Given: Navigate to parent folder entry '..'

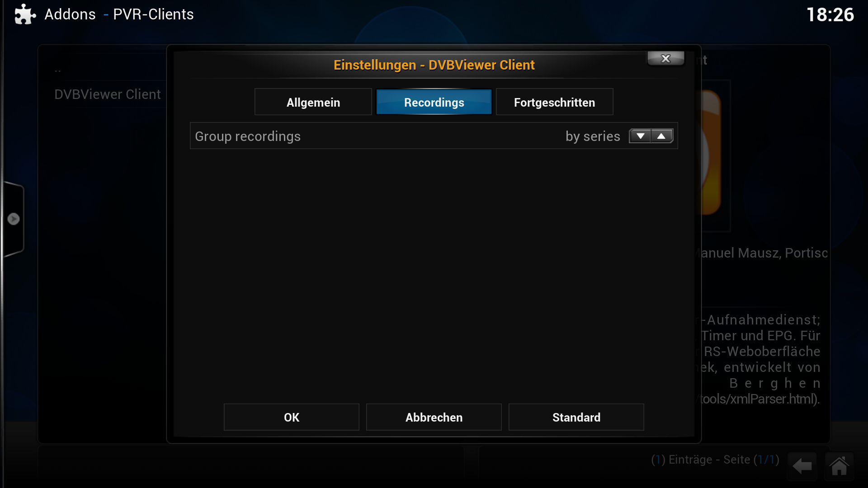Looking at the screenshot, I should coord(58,70).
